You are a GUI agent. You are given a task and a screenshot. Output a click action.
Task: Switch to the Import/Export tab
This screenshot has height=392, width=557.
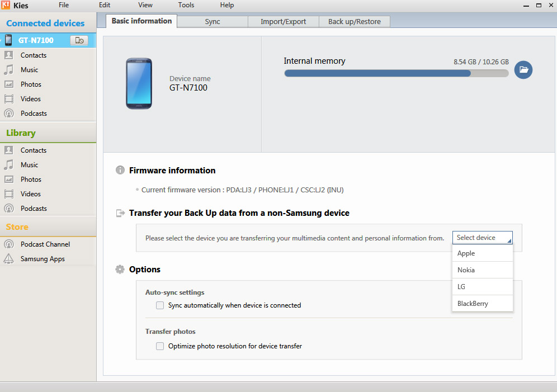click(x=283, y=22)
